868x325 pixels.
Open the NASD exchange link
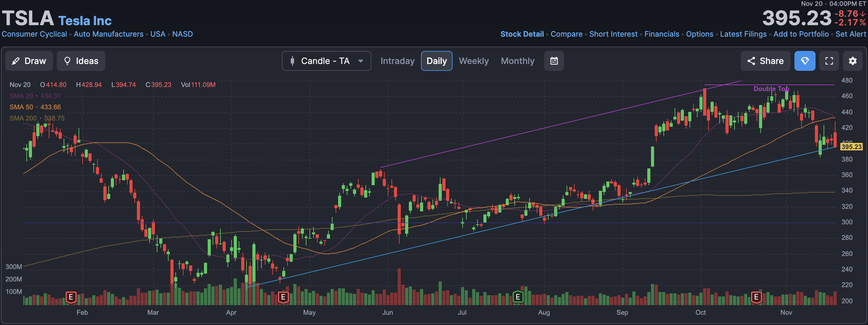pyautogui.click(x=182, y=34)
